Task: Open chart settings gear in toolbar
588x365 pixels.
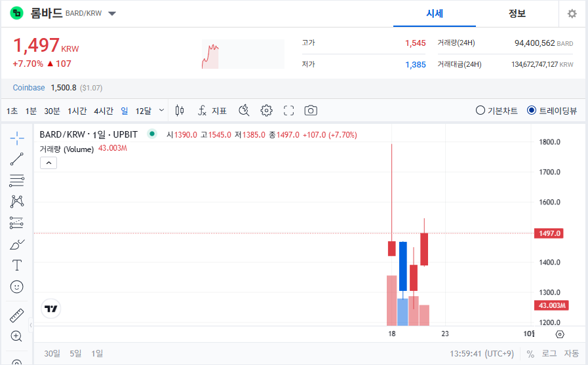Action: coord(266,111)
